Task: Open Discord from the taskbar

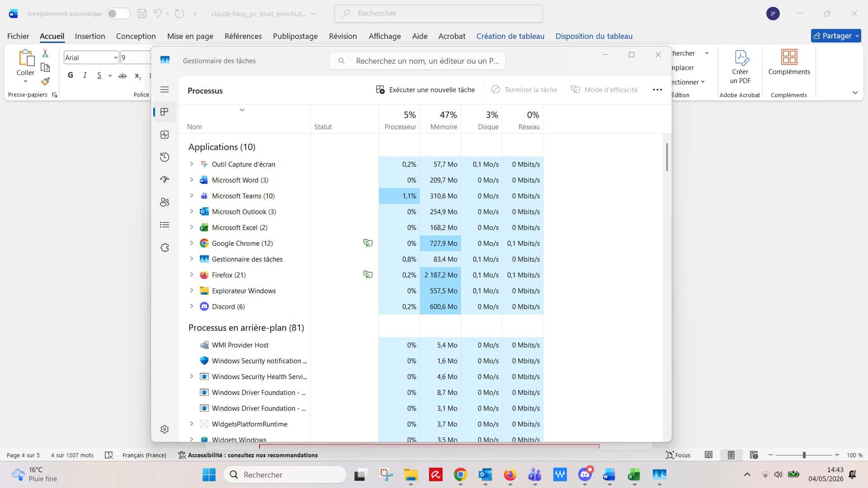Action: click(585, 474)
